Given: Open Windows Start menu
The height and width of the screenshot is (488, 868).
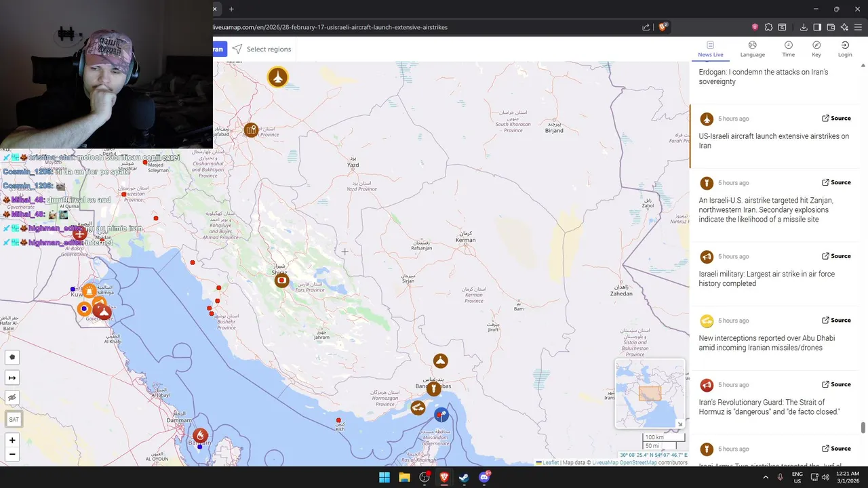Looking at the screenshot, I should (384, 477).
